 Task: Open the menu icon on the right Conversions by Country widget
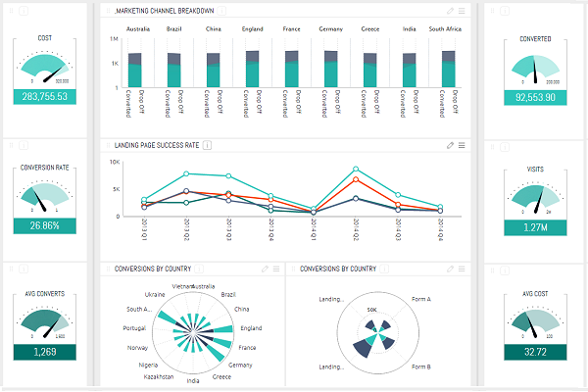462,269
